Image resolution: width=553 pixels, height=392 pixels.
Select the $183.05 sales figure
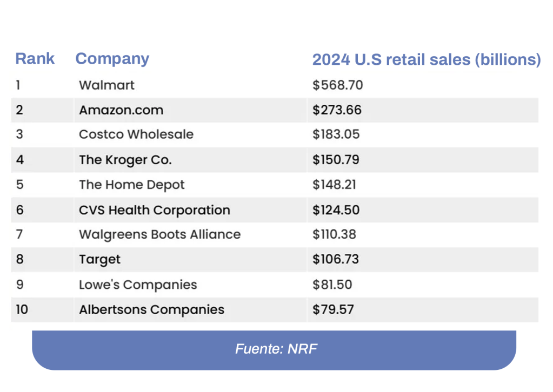(336, 134)
